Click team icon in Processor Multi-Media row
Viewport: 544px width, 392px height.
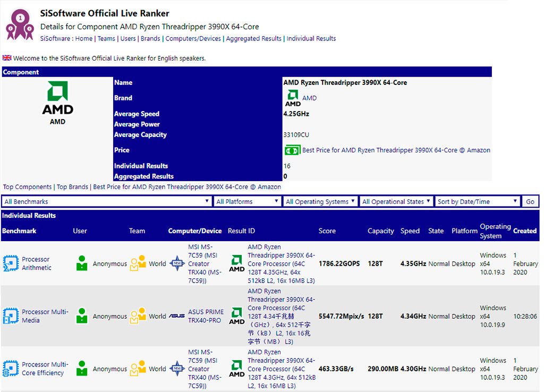tap(138, 316)
